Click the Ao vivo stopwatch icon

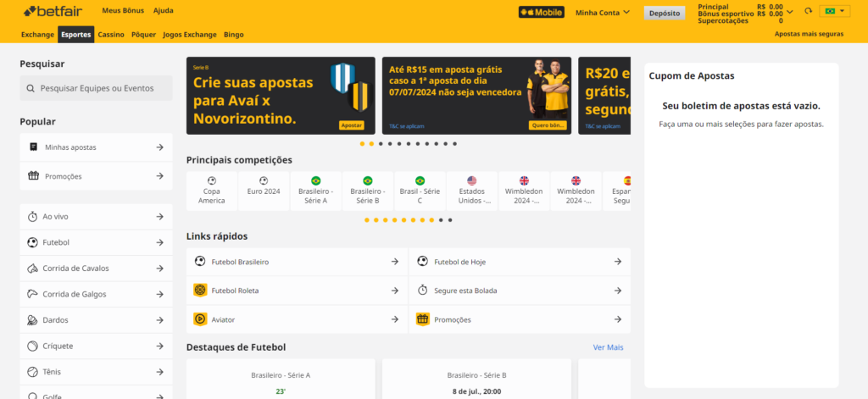click(33, 216)
